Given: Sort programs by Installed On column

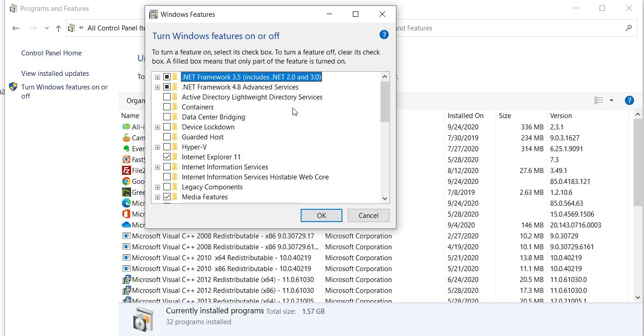Looking at the screenshot, I should (x=465, y=116).
